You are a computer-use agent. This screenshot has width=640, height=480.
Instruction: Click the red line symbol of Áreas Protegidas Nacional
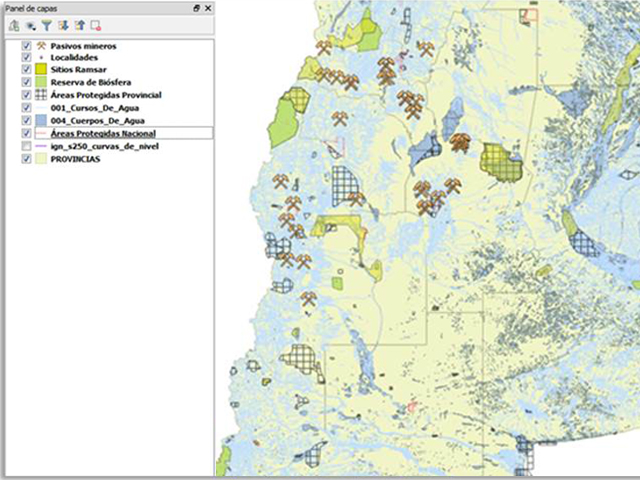tap(41, 133)
